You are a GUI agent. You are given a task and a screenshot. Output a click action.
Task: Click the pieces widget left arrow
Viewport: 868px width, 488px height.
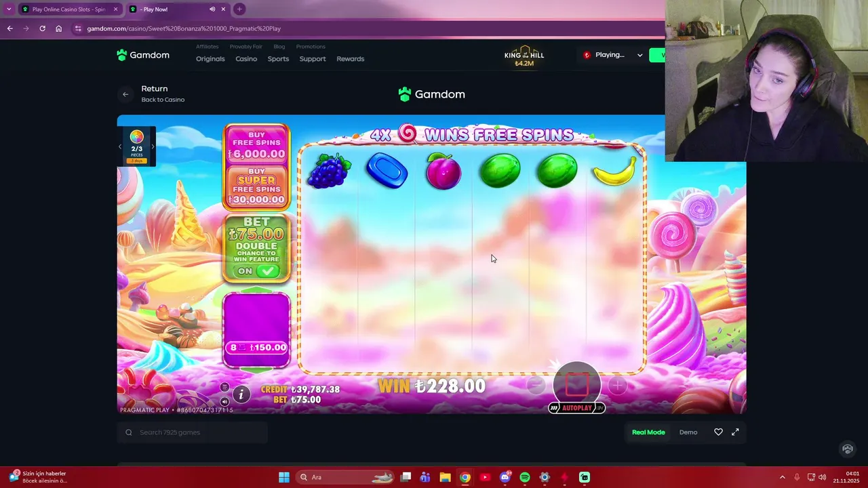coord(120,146)
